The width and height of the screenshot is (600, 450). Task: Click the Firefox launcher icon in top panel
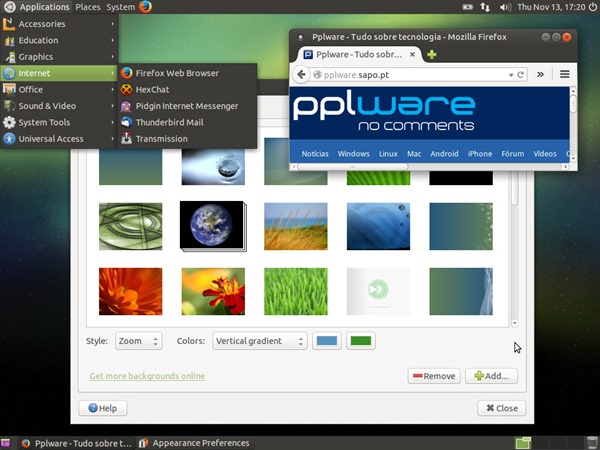tap(145, 7)
